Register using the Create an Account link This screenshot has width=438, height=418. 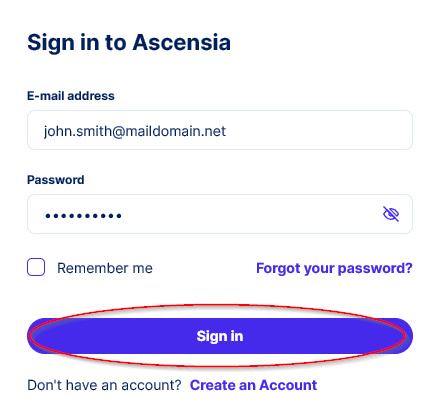pyautogui.click(x=253, y=385)
